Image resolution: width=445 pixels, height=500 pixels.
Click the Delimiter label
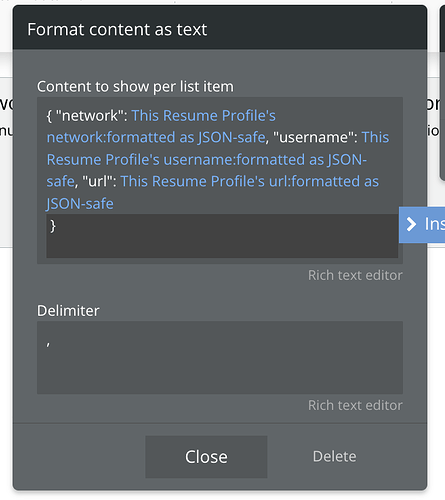pyautogui.click(x=68, y=311)
